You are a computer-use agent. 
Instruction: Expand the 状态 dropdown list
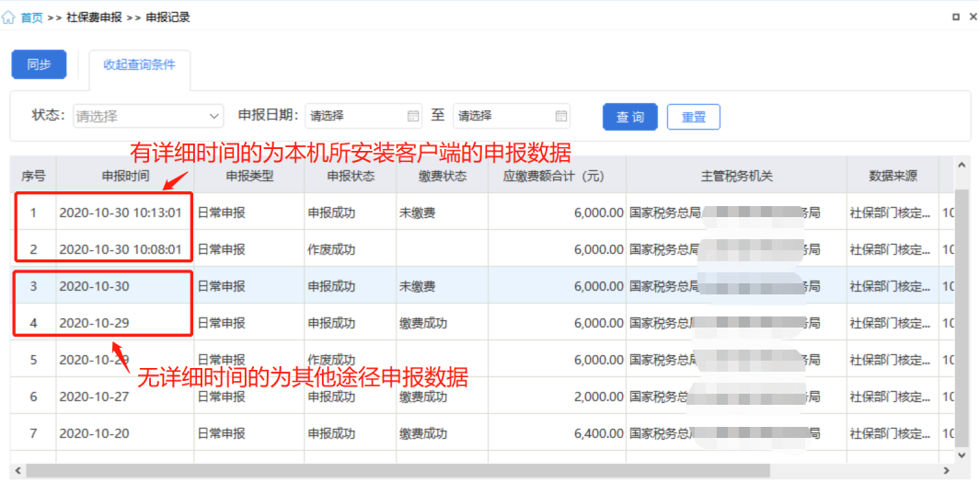[214, 116]
